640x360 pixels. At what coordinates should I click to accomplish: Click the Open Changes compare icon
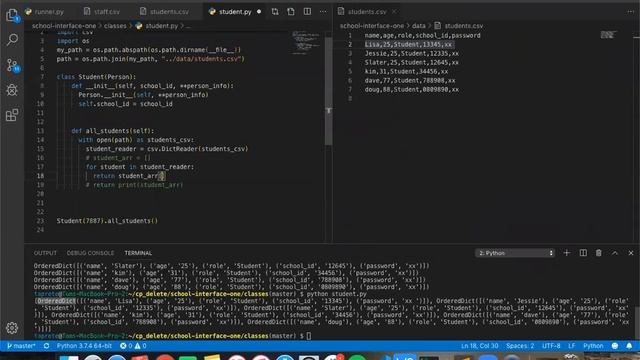[x=275, y=12]
